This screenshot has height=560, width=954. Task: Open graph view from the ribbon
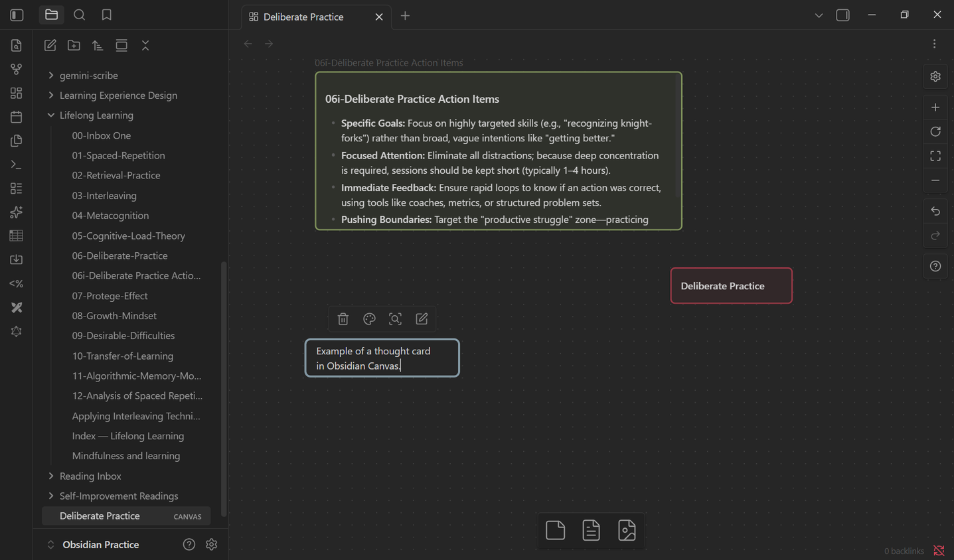point(16,69)
